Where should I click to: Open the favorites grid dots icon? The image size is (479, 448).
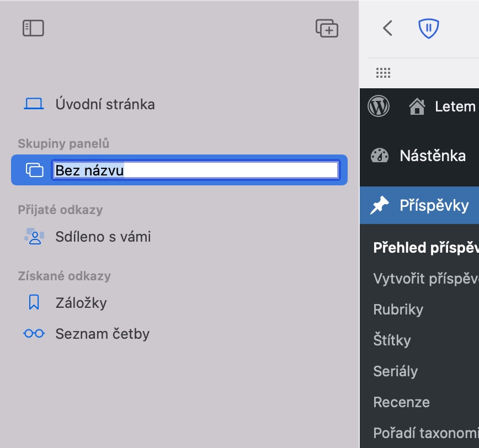click(x=383, y=73)
